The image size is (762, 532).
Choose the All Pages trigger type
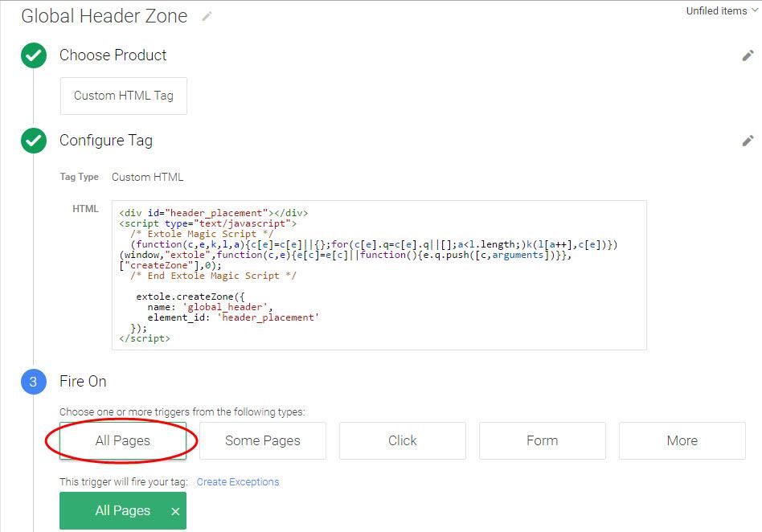coord(123,440)
